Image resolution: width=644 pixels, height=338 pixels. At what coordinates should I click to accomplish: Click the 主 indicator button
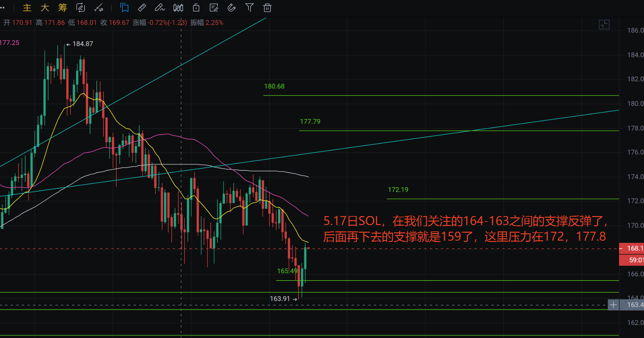pyautogui.click(x=27, y=8)
